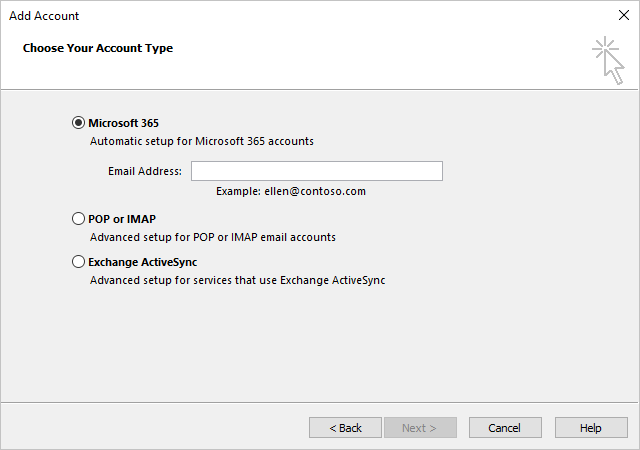Open Help for account setup
This screenshot has height=450, width=640.
pyautogui.click(x=591, y=428)
